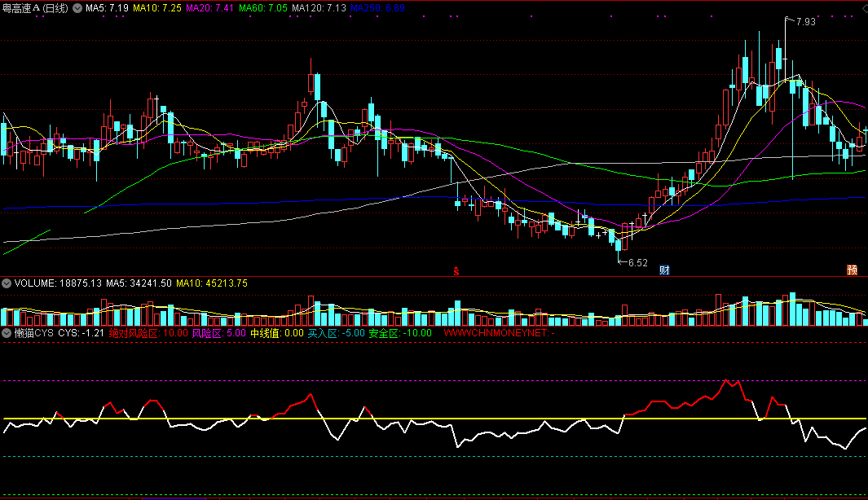Select the MA5: 7.19 label

point(107,8)
